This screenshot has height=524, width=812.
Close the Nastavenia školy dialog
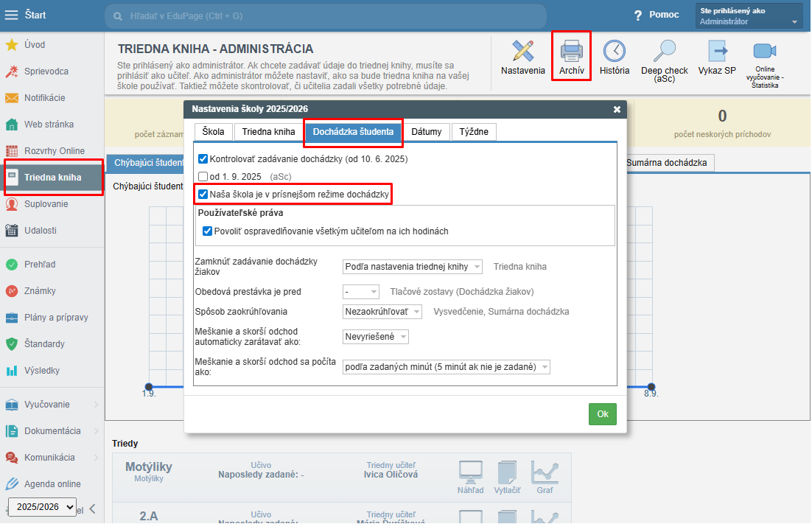(x=617, y=109)
